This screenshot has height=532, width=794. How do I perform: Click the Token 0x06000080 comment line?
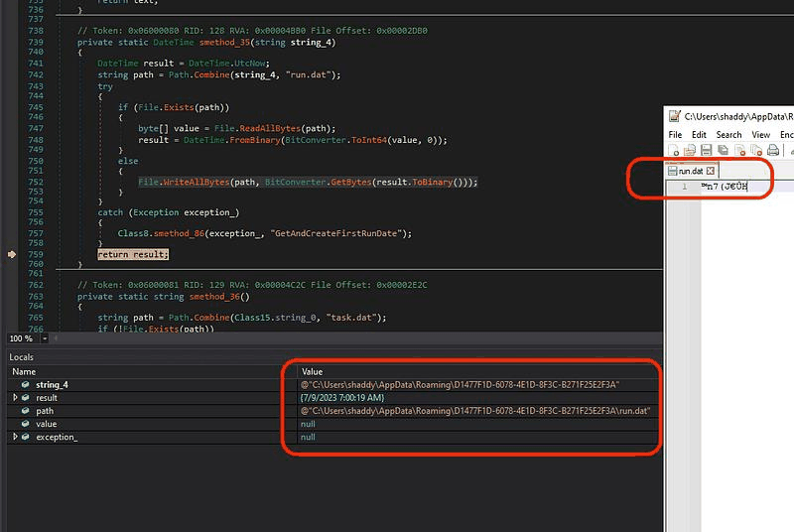[252, 31]
